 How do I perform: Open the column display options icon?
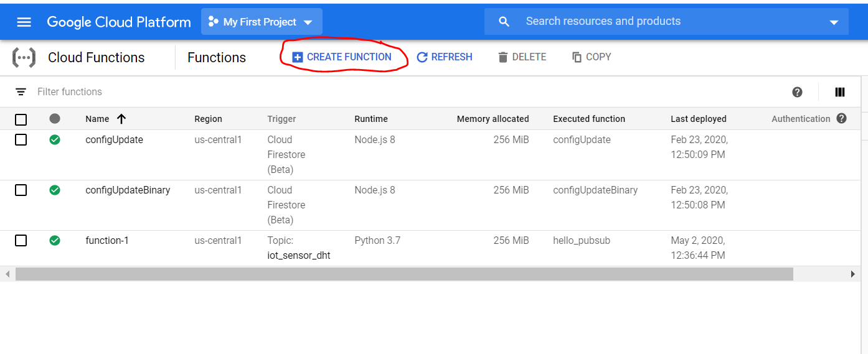tap(840, 92)
